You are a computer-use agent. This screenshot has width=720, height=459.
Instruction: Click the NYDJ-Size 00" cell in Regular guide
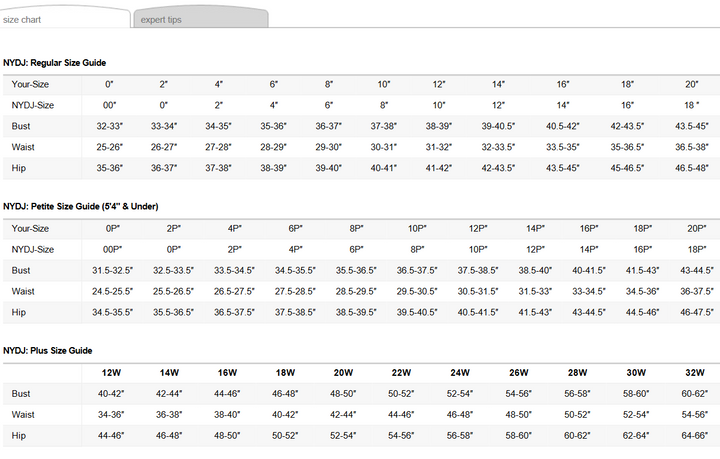click(109, 105)
